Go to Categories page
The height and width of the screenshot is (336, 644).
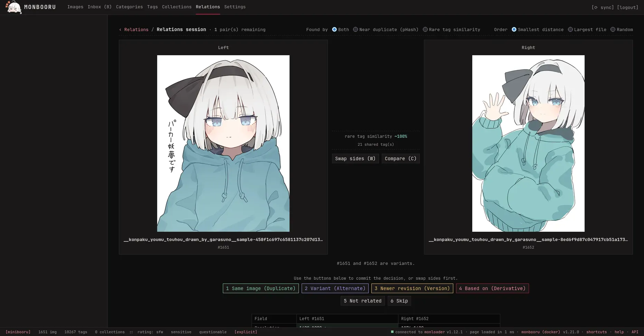tap(129, 7)
